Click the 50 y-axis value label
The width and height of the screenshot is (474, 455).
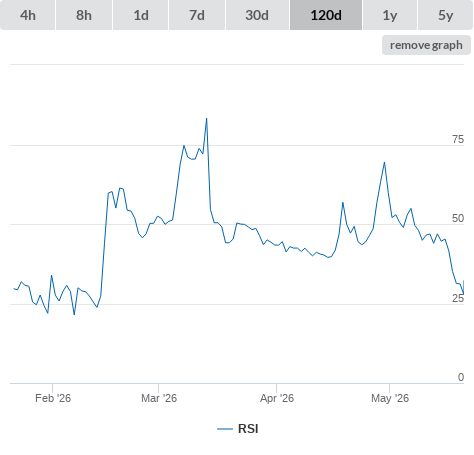[458, 218]
